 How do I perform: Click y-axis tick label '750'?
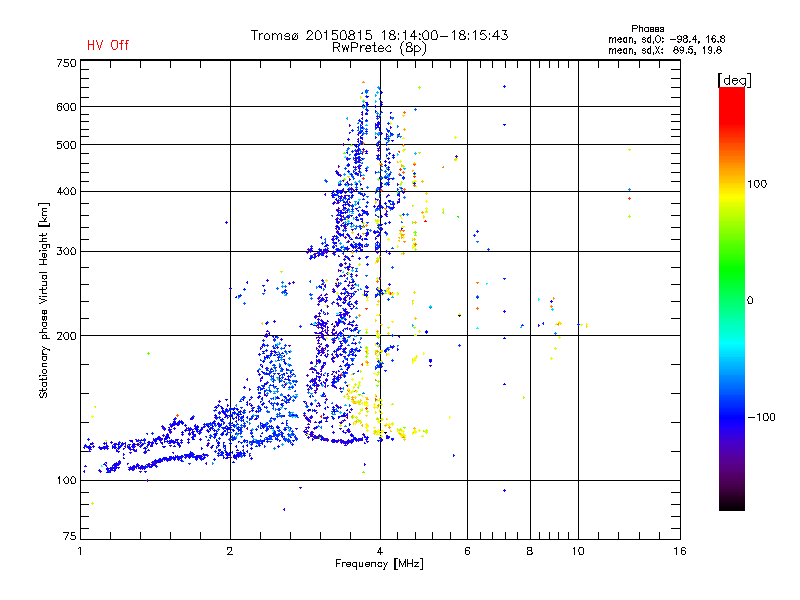[x=66, y=64]
